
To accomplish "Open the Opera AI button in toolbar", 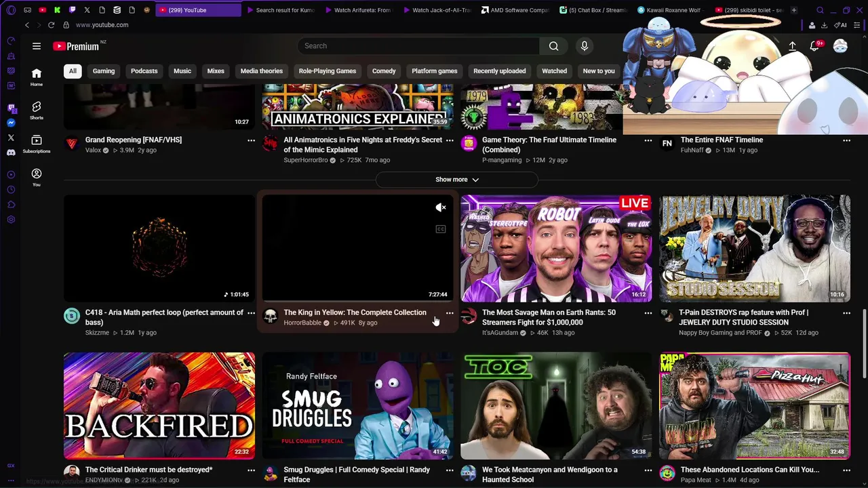I will [841, 25].
